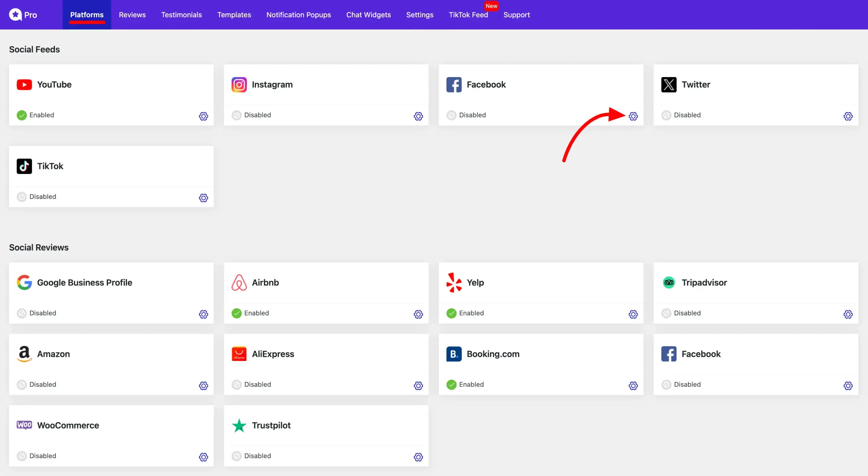868x476 pixels.
Task: Click the Trustpilot star logo icon
Action: pyautogui.click(x=239, y=425)
